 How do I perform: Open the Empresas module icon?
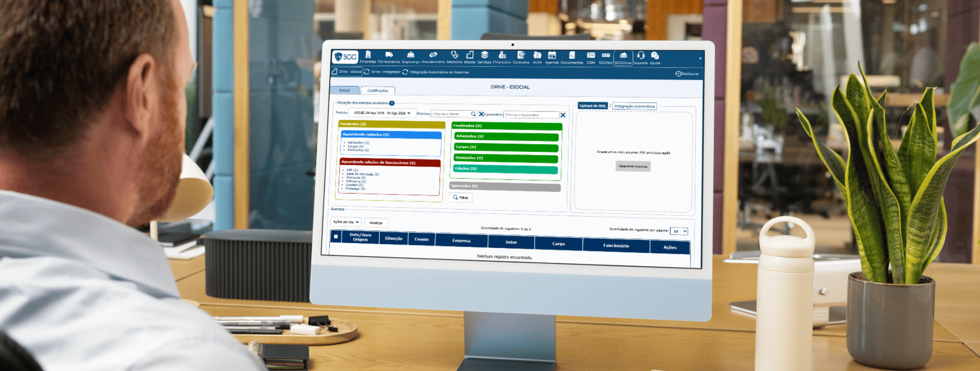(368, 55)
